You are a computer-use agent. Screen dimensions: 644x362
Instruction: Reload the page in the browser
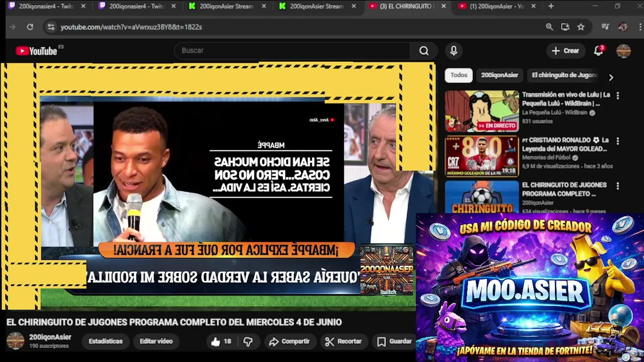pyautogui.click(x=30, y=27)
